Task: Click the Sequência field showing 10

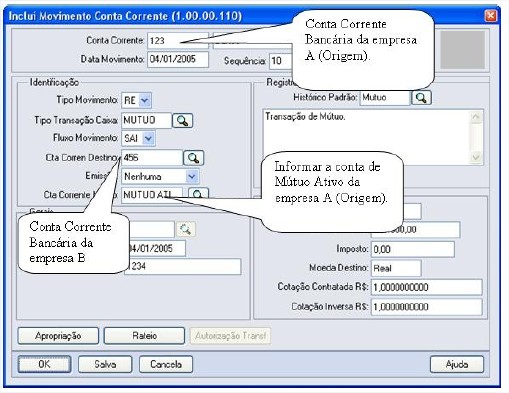Action: (x=281, y=61)
